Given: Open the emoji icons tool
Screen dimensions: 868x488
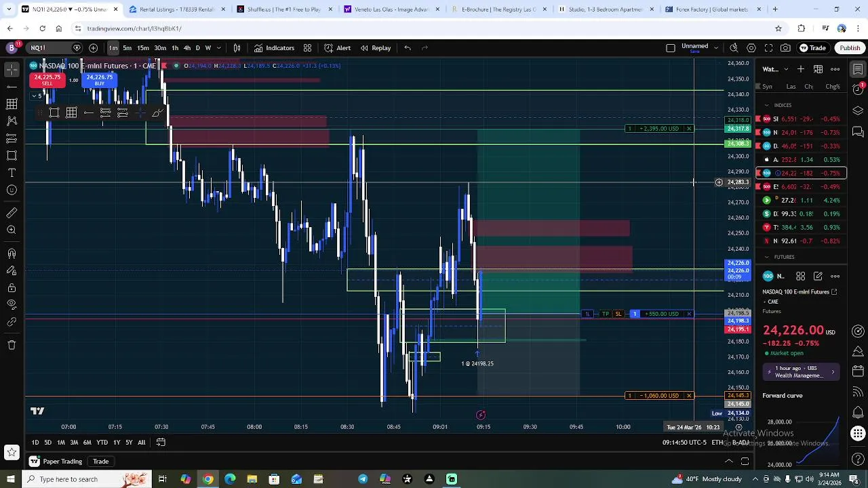Looking at the screenshot, I should tap(12, 190).
